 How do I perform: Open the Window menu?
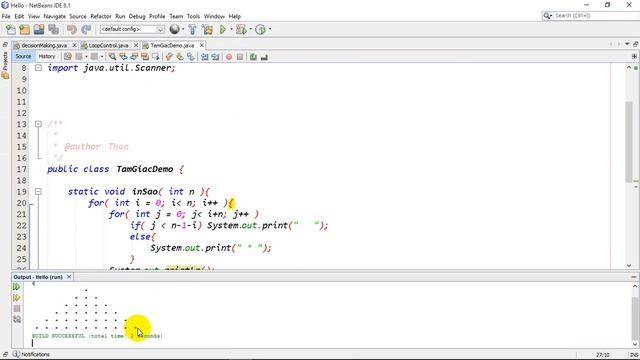[214, 16]
